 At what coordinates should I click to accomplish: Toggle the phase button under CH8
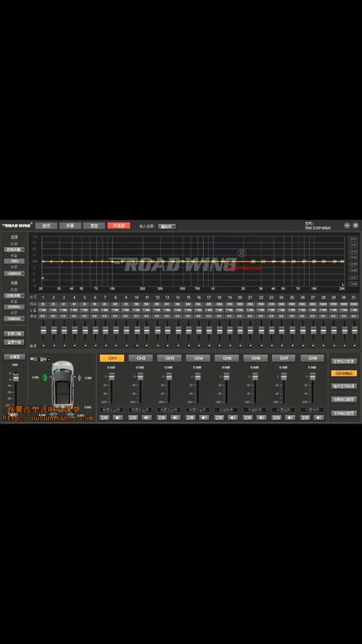tap(306, 418)
